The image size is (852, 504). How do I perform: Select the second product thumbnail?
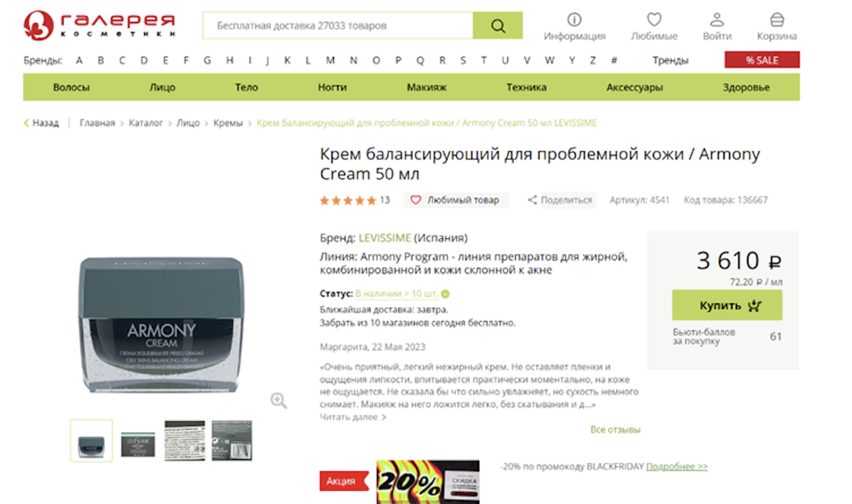pyautogui.click(x=138, y=441)
